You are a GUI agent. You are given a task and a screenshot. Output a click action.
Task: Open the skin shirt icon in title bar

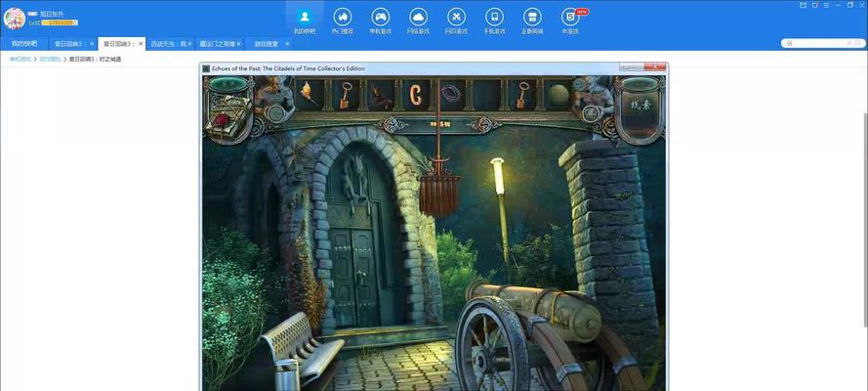tap(815, 5)
